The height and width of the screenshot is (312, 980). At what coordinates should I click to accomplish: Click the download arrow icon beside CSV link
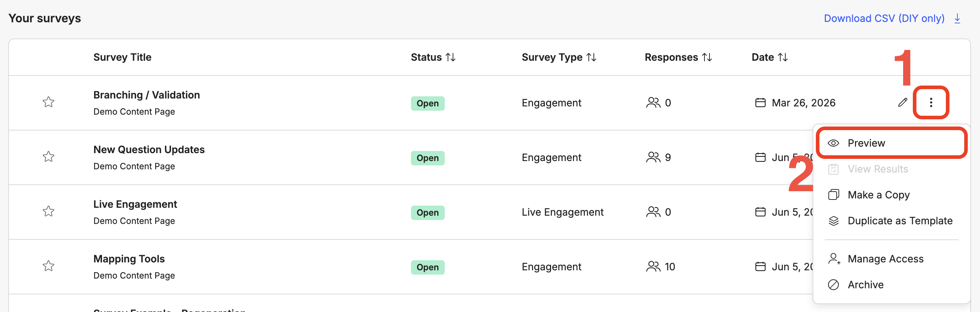point(957,18)
